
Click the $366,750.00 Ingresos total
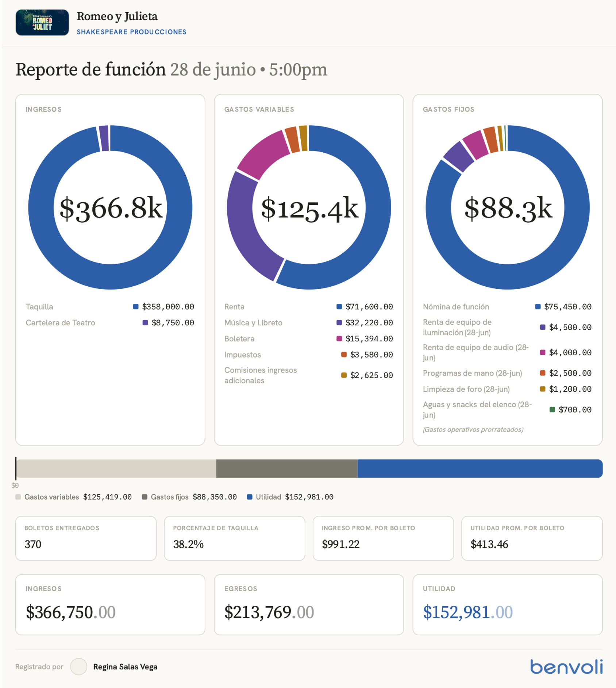click(x=70, y=612)
